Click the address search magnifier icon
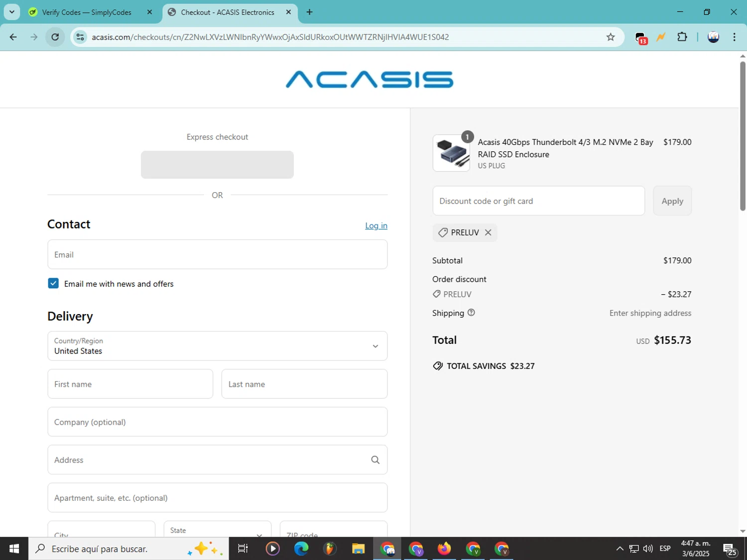The height and width of the screenshot is (560, 747). [375, 460]
